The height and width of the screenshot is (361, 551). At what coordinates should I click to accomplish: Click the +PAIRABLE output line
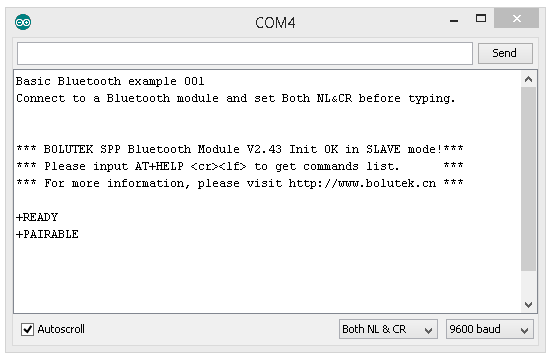pyautogui.click(x=47, y=234)
